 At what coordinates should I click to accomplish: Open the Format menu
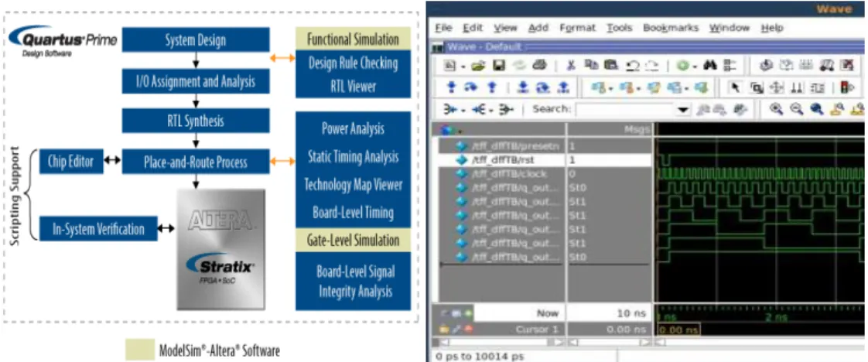pyautogui.click(x=577, y=28)
